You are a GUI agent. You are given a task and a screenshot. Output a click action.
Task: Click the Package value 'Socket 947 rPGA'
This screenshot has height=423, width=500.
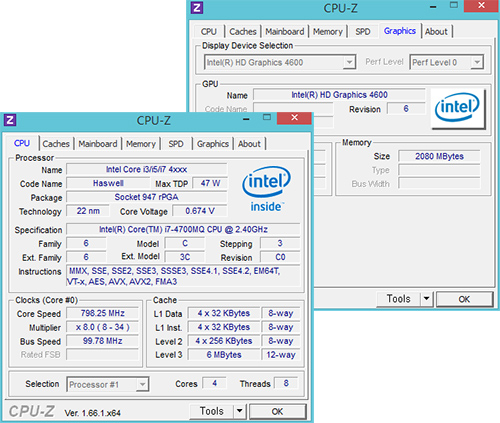147,197
